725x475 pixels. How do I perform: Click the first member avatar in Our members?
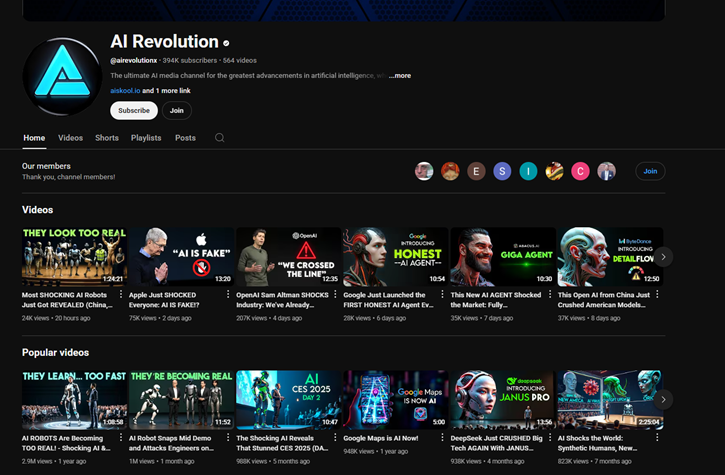click(x=424, y=171)
